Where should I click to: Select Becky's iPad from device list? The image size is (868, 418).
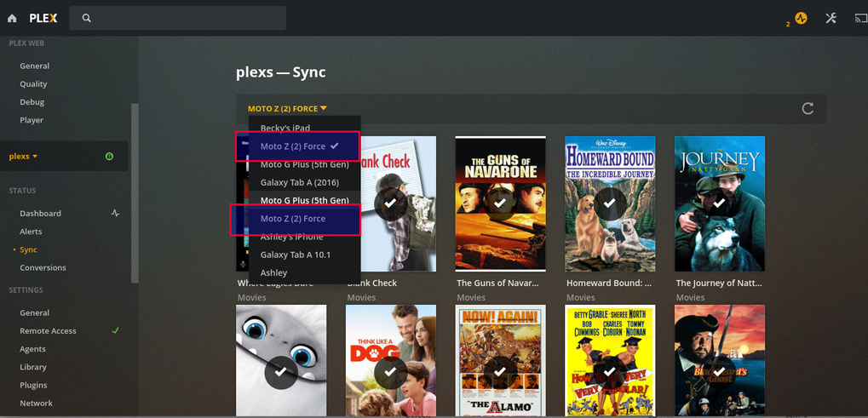coord(304,127)
